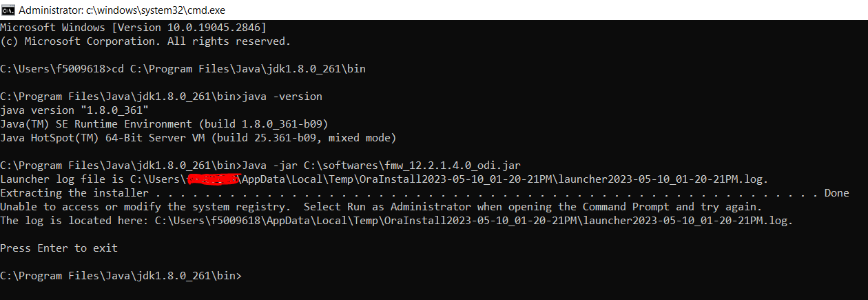868x300 pixels.
Task: Click "The log is located here" path line
Action: 396,221
